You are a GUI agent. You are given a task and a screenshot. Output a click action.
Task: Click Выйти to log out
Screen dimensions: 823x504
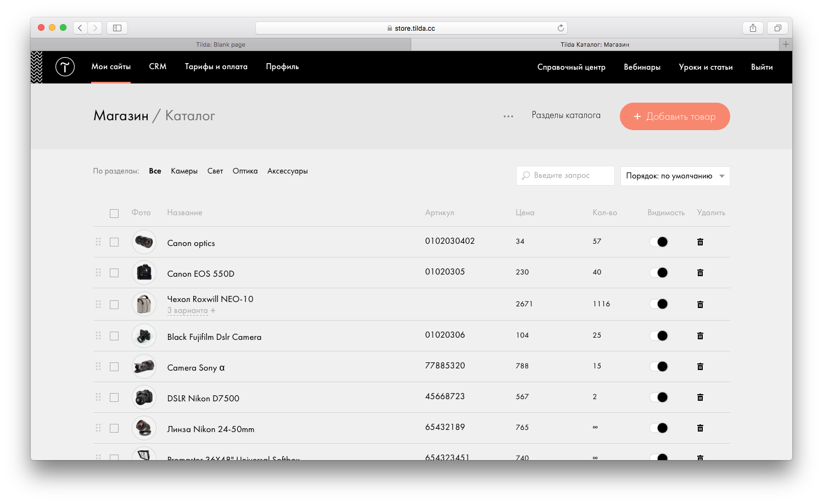(762, 67)
